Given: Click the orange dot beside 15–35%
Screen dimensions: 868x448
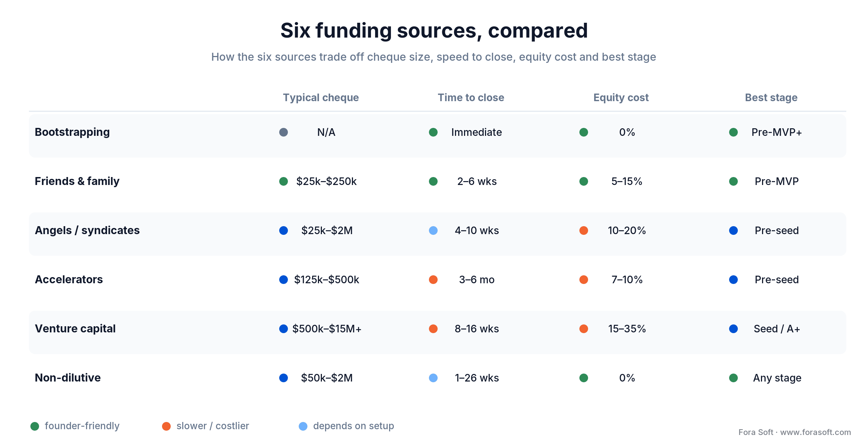Looking at the screenshot, I should click(x=584, y=329).
